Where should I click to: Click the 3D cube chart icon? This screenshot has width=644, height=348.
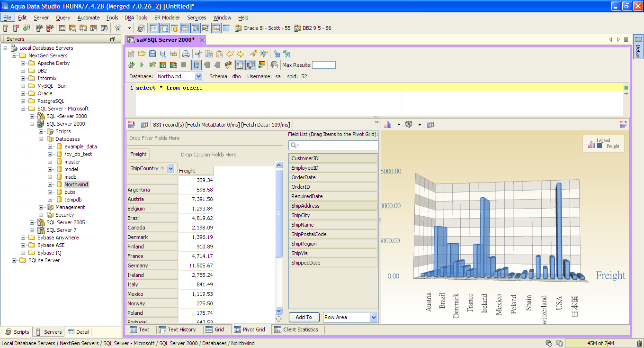tap(409, 125)
